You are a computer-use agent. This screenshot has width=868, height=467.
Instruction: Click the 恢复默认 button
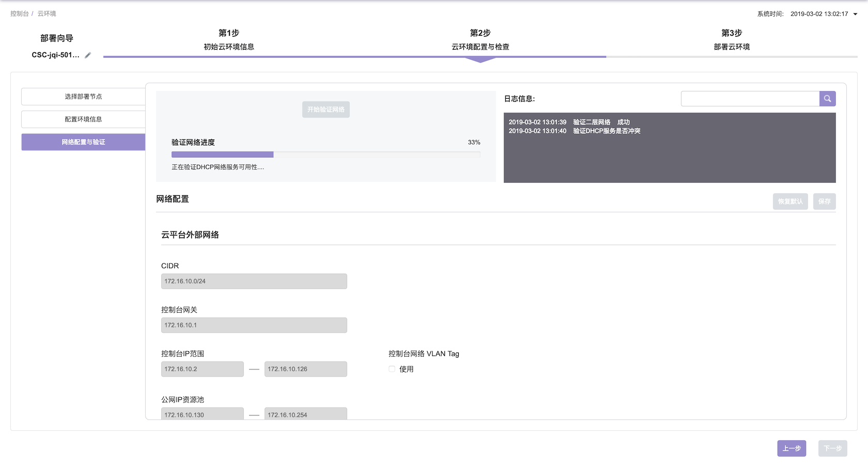(x=790, y=201)
